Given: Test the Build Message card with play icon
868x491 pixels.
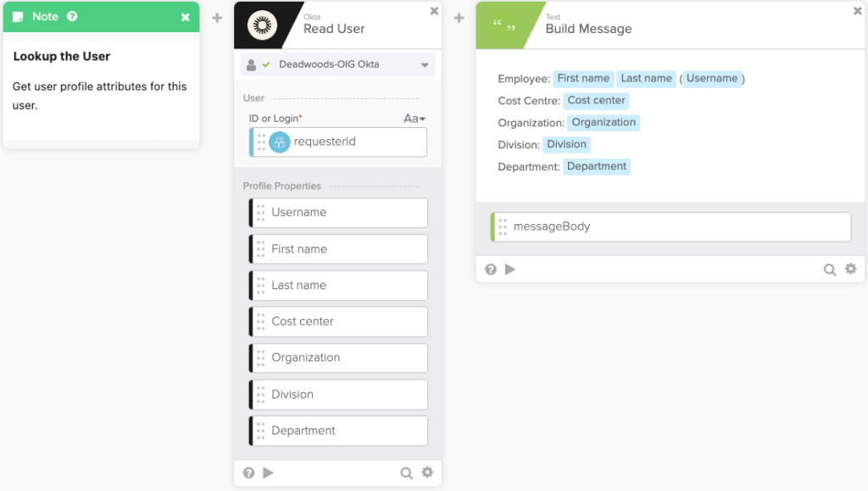Looking at the screenshot, I should coord(510,270).
